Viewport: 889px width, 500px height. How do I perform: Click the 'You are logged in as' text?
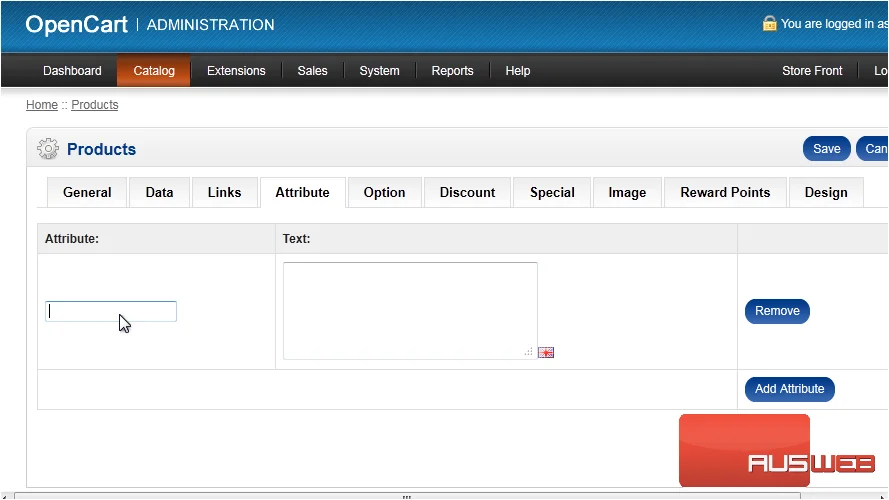click(834, 24)
